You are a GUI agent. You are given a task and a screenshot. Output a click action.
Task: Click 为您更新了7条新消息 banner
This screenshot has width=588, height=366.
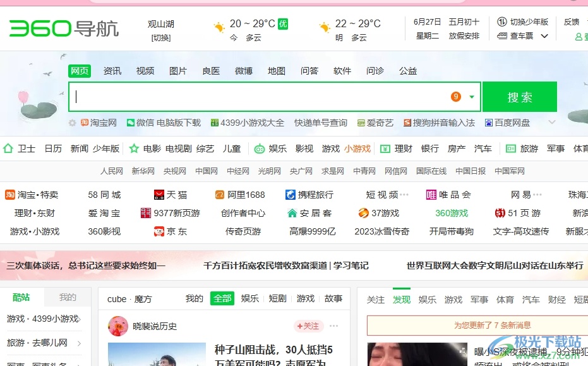click(x=477, y=326)
